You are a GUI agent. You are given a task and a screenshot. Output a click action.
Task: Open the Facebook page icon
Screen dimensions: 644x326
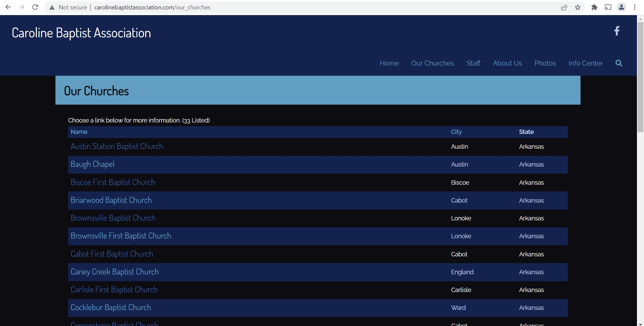[x=617, y=31]
